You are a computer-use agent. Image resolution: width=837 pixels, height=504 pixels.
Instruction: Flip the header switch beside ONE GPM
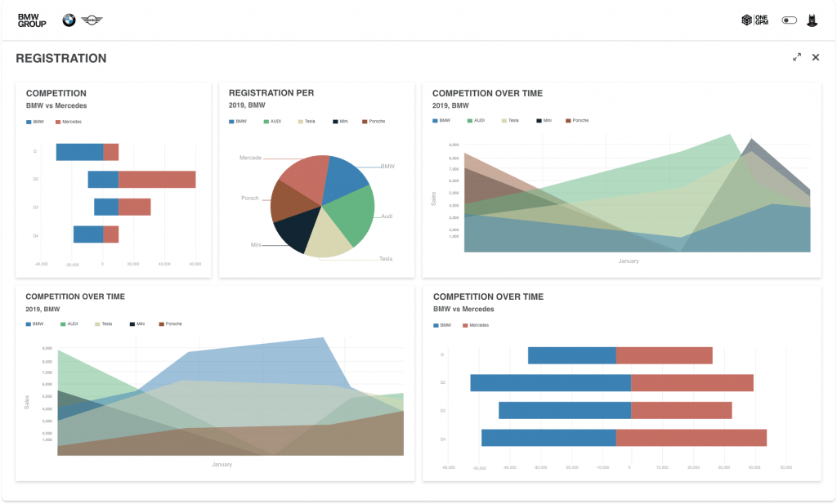pyautogui.click(x=789, y=20)
